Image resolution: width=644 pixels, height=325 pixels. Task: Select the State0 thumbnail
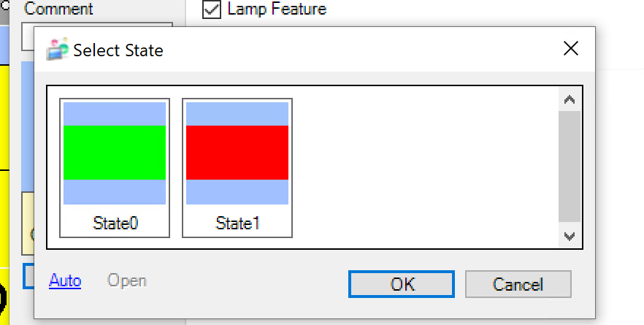[115, 167]
